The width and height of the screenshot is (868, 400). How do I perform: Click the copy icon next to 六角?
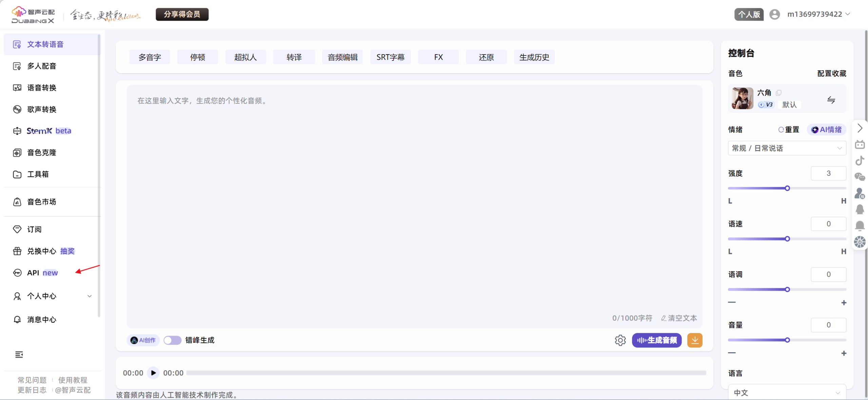pyautogui.click(x=778, y=93)
